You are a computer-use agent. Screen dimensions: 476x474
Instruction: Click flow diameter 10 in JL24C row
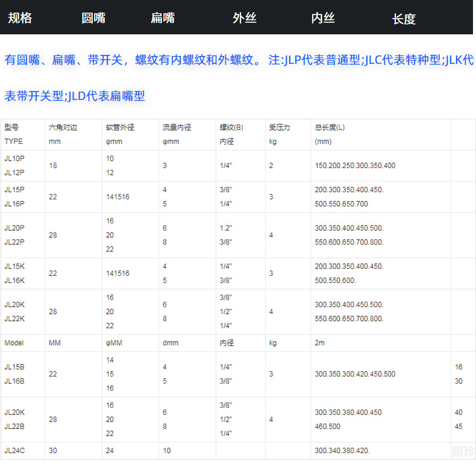click(167, 451)
